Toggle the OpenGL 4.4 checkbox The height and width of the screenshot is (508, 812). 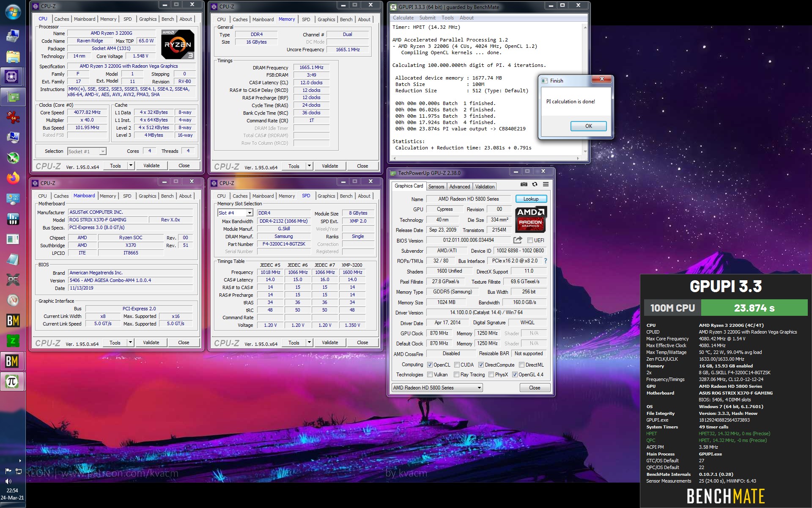515,375
